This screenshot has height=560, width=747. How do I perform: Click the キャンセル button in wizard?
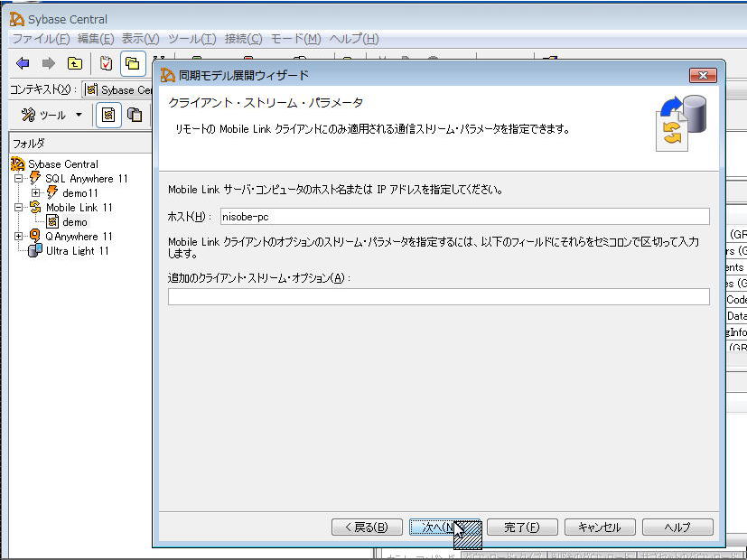point(600,527)
